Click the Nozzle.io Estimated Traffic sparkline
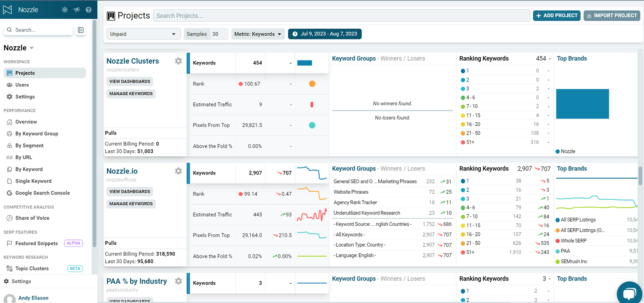This screenshot has width=644, height=303. 312,215
